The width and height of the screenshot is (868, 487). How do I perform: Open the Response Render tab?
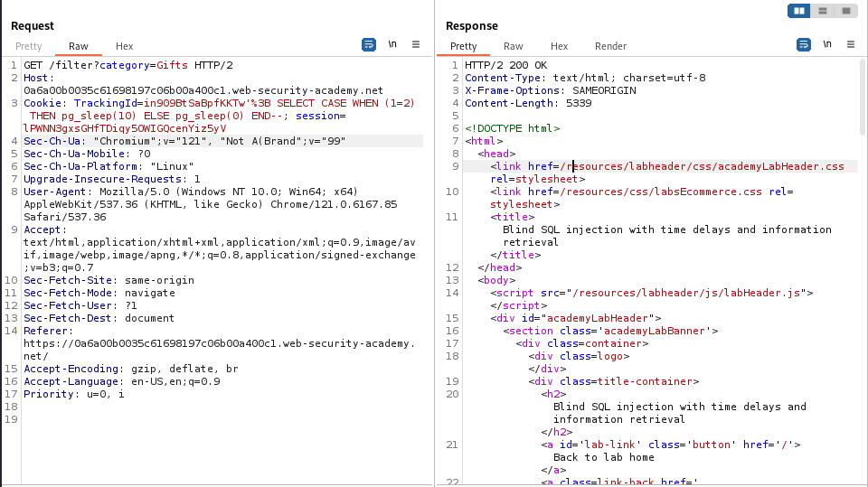[x=610, y=46]
